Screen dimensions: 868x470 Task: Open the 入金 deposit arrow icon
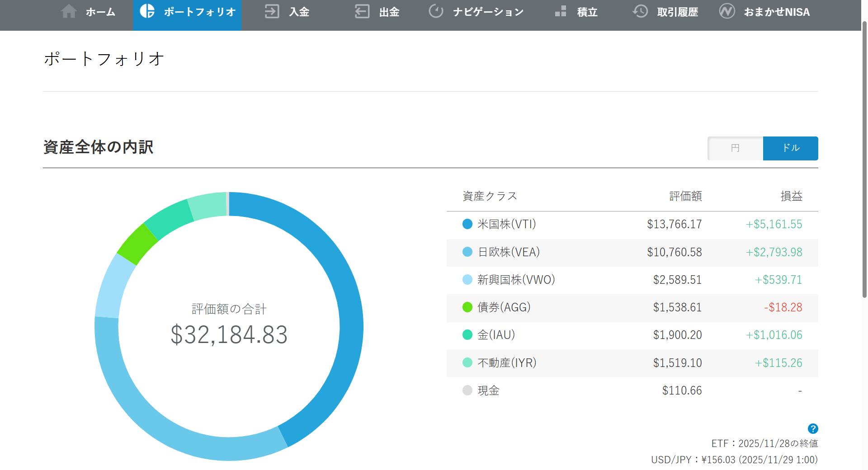pos(272,12)
